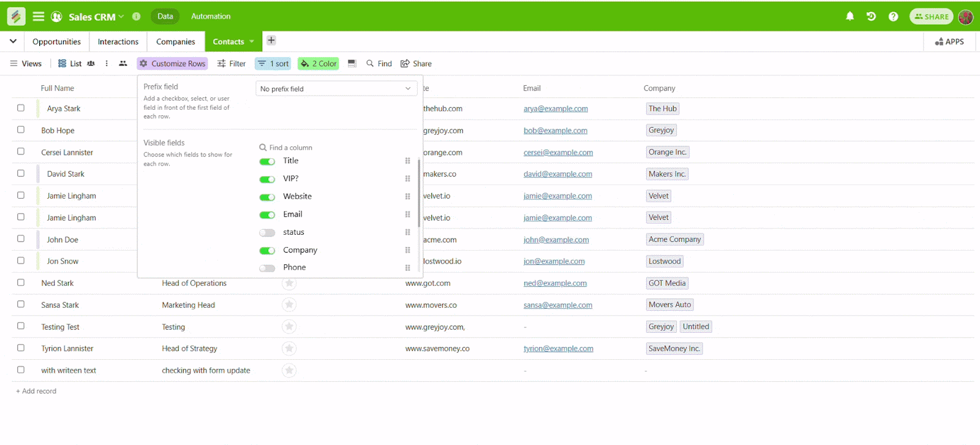Image resolution: width=980 pixels, height=445 pixels.
Task: Switch to the Opportunities tab
Action: tap(56, 42)
